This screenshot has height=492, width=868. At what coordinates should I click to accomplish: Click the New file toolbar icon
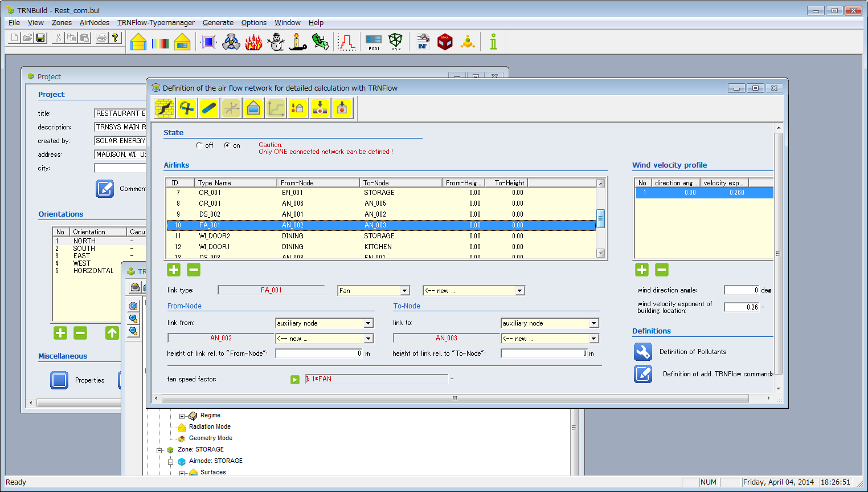click(x=14, y=38)
